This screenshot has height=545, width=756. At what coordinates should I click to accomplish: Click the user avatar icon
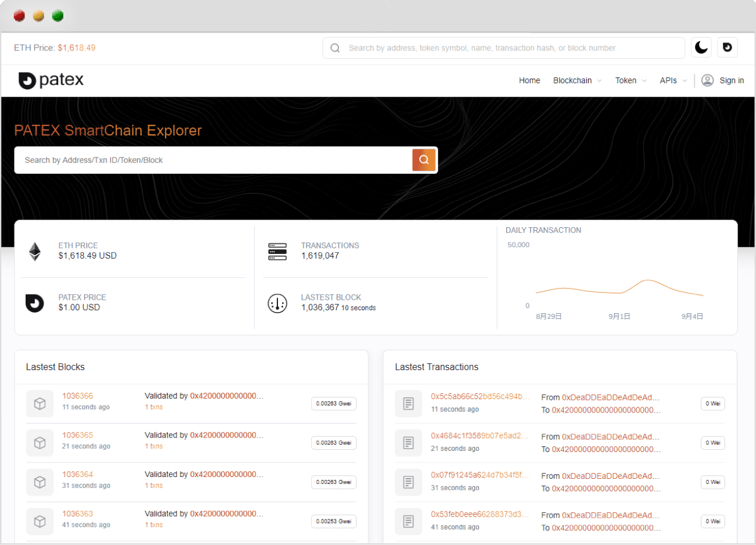tap(707, 80)
